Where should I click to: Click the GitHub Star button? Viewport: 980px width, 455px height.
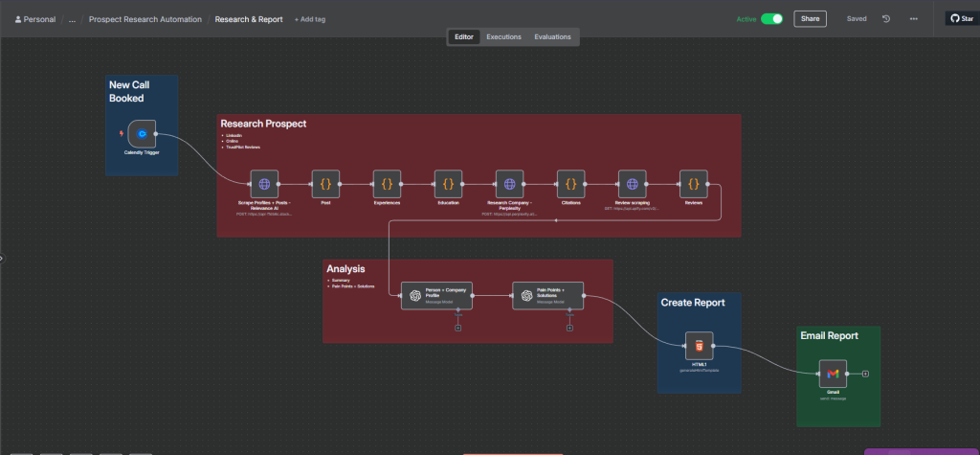click(962, 18)
